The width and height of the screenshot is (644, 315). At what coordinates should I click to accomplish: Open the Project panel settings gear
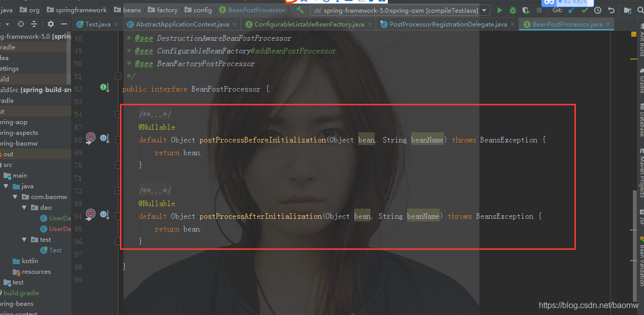point(50,24)
